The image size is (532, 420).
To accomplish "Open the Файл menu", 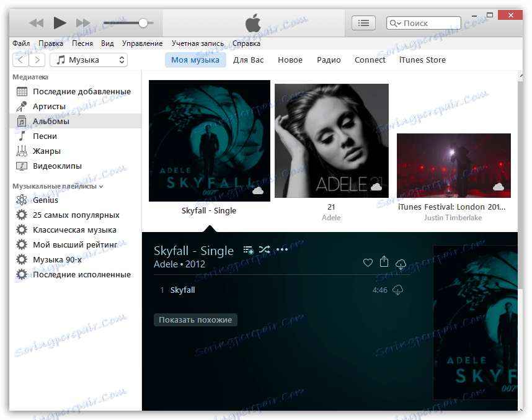I will (21, 43).
